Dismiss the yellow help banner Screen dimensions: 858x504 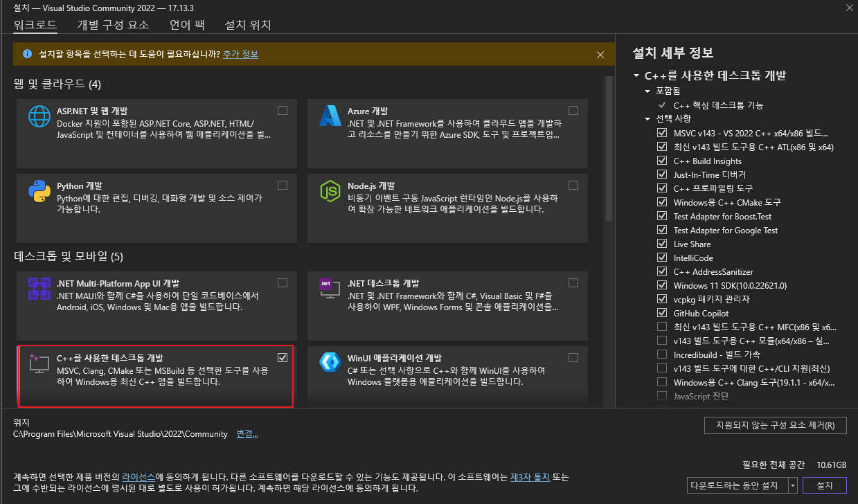[600, 55]
